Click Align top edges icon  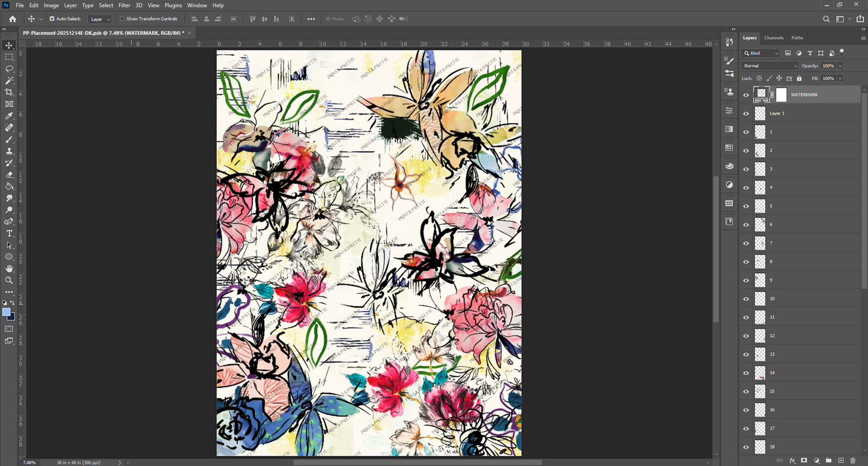point(252,19)
